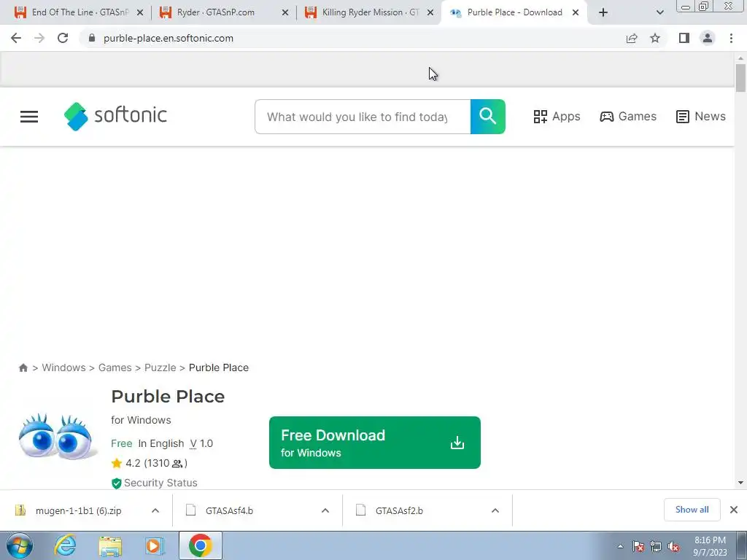747x560 pixels.
Task: Close the Killing Ryder Mission tab
Action: pos(430,13)
